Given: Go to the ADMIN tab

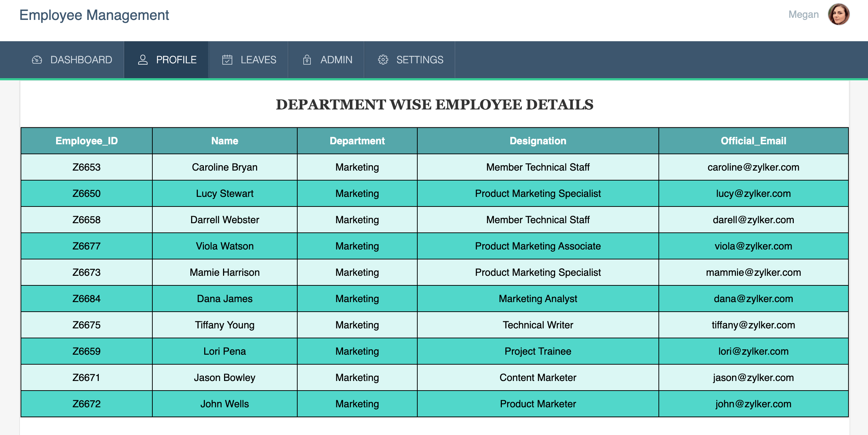Looking at the screenshot, I should 336,60.
